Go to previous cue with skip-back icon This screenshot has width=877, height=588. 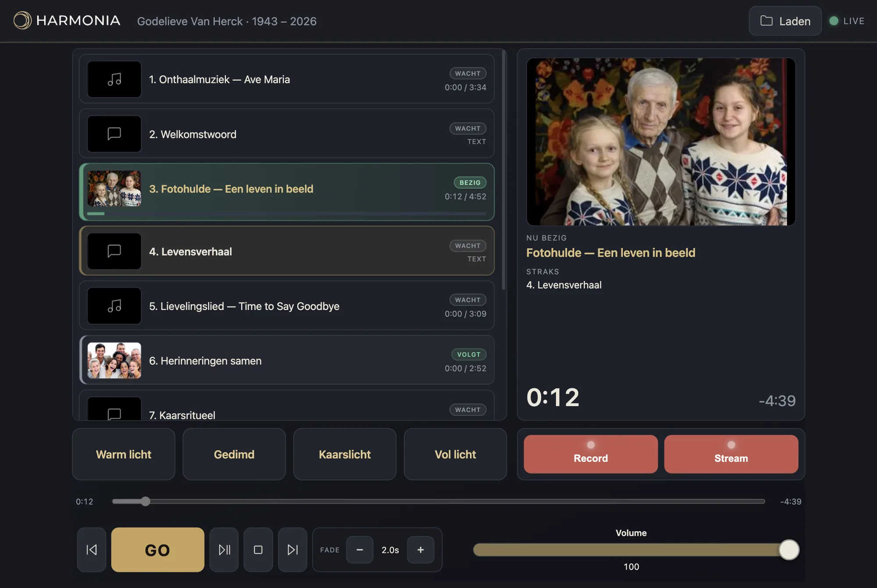92,550
